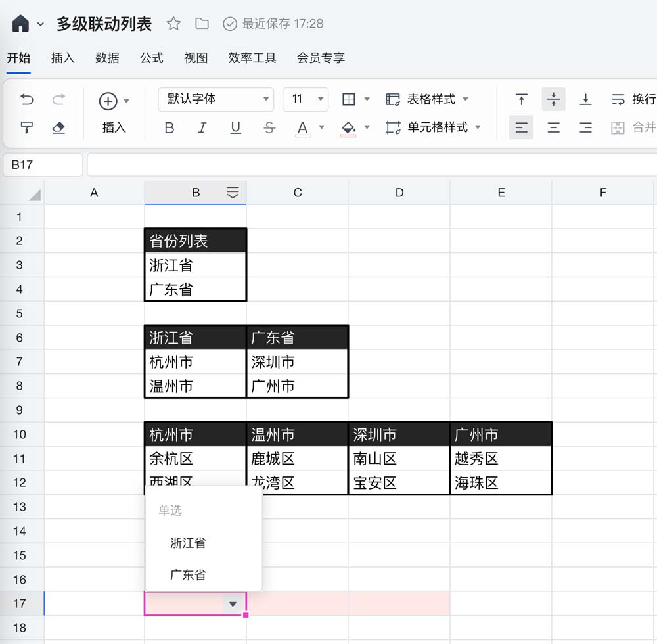Star this document as favorite
Viewport: 657px width, 644px height.
click(x=173, y=24)
